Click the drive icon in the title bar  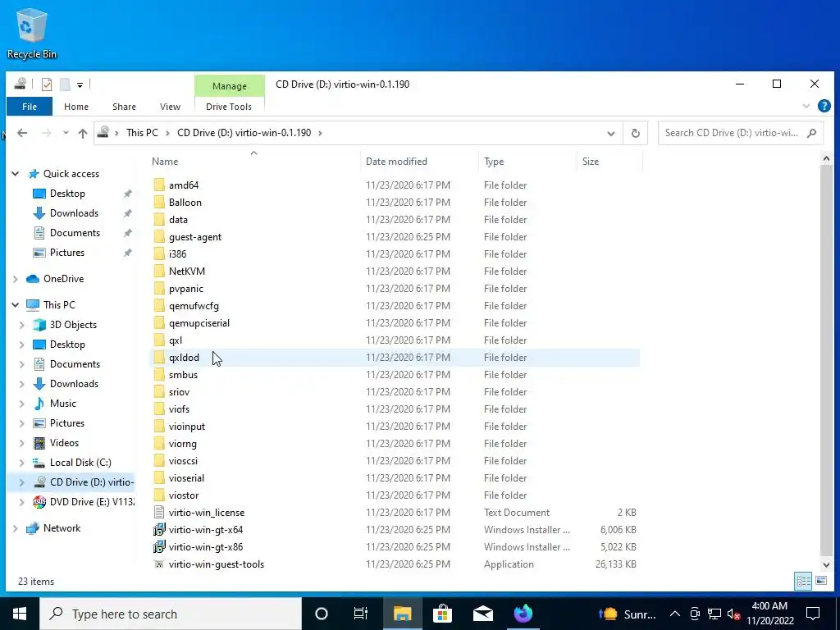[x=21, y=84]
